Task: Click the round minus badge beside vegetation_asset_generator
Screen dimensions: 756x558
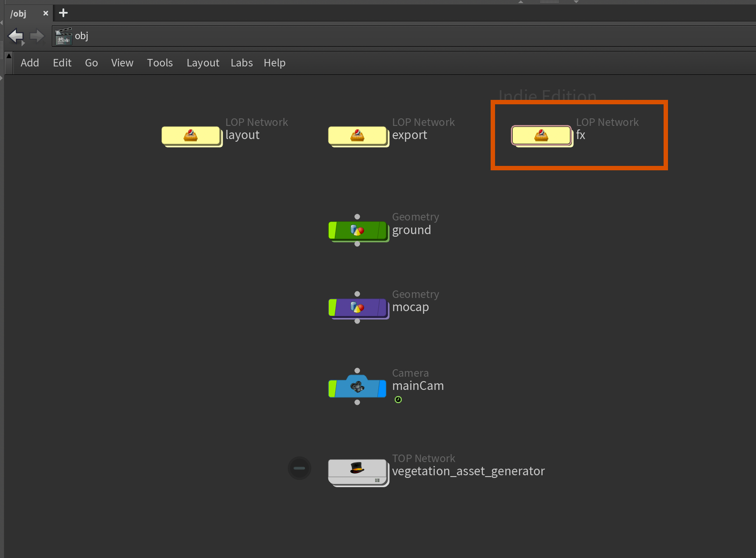Action: click(299, 468)
